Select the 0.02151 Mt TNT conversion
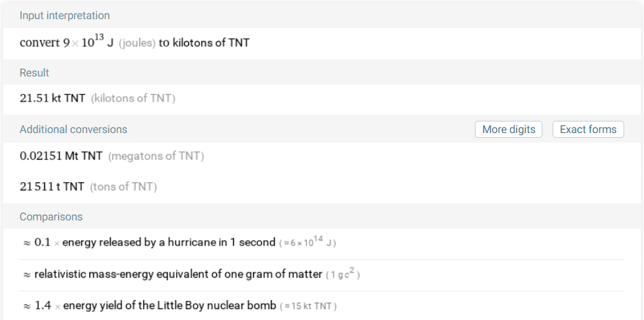 (61, 156)
